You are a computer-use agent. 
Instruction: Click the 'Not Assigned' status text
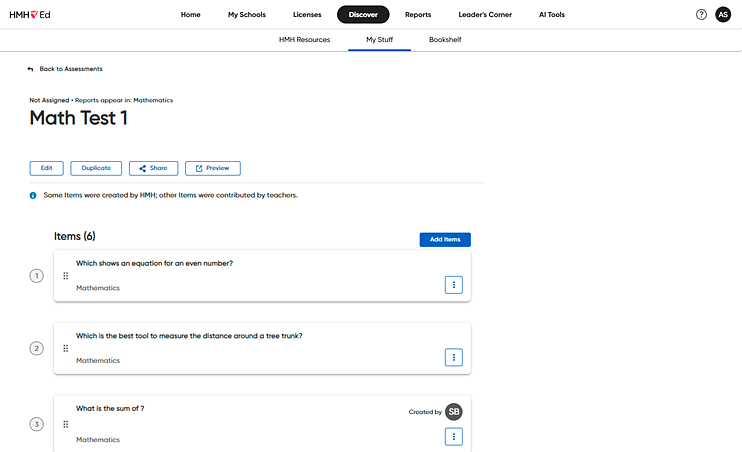(x=49, y=100)
